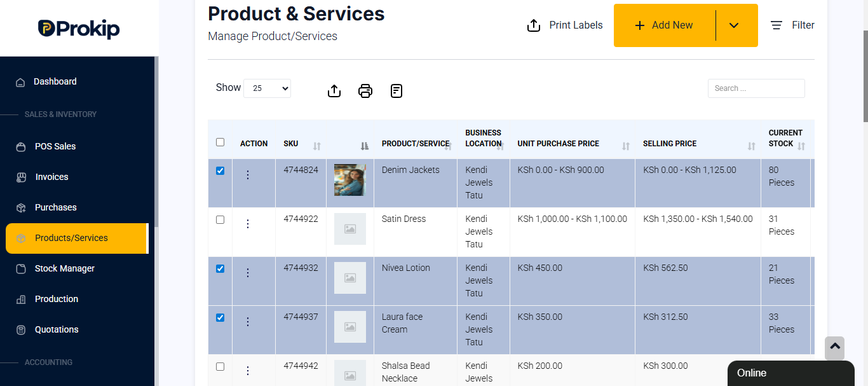This screenshot has width=868, height=386.
Task: Click the Print Labels upload icon
Action: click(x=534, y=25)
